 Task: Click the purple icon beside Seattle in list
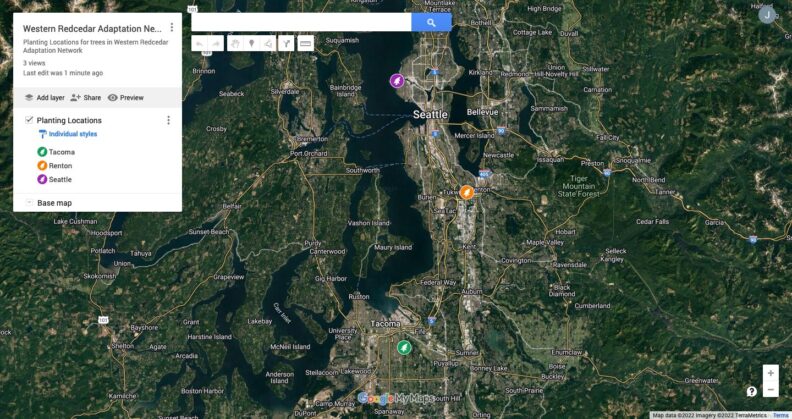click(x=42, y=179)
